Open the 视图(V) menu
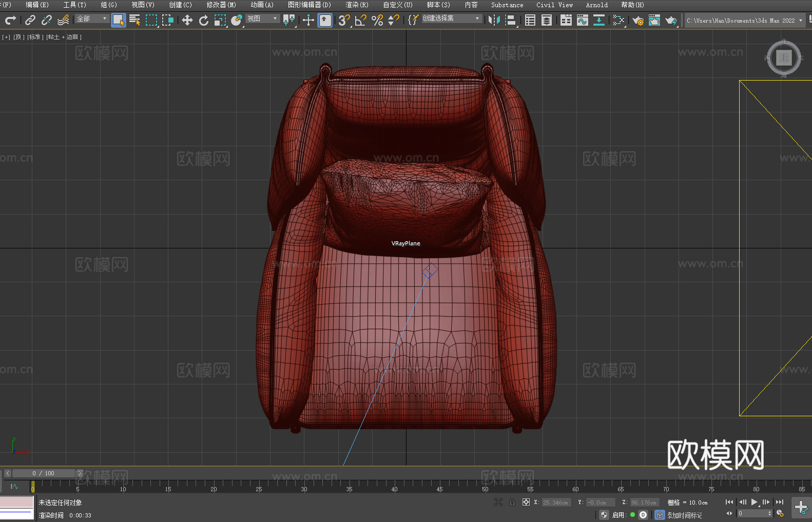The image size is (812, 522). click(143, 5)
